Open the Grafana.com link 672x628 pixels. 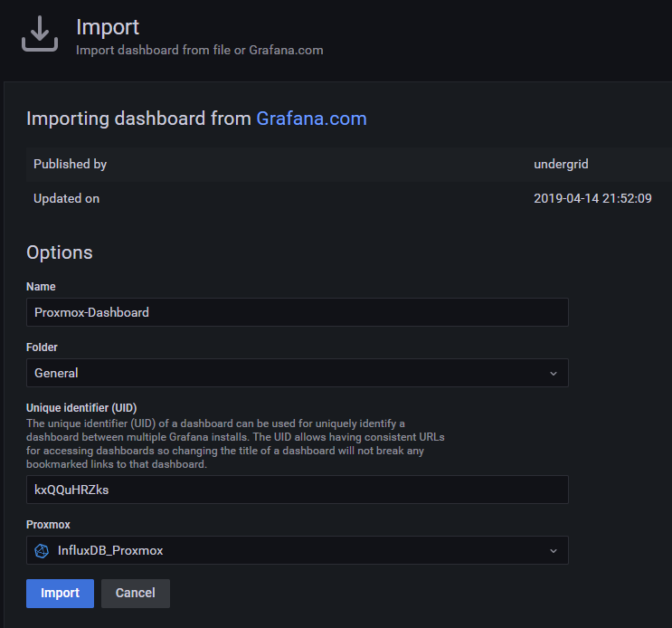(311, 119)
